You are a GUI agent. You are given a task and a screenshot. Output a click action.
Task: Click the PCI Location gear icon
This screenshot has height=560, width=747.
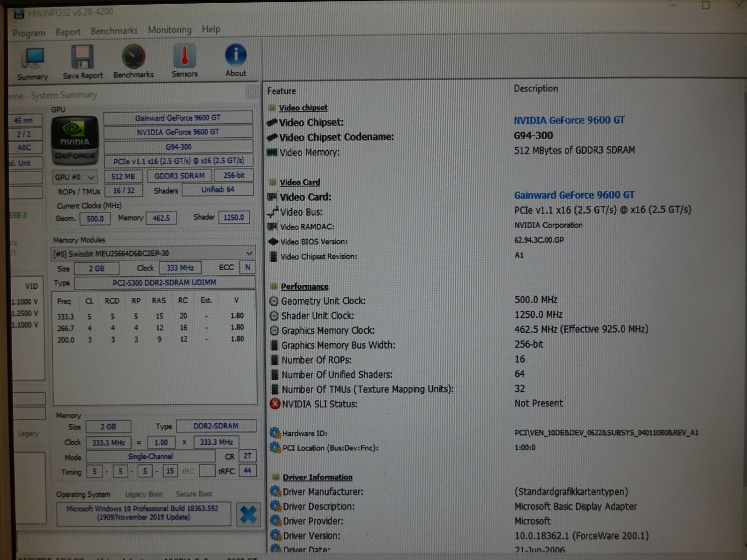pyautogui.click(x=275, y=448)
